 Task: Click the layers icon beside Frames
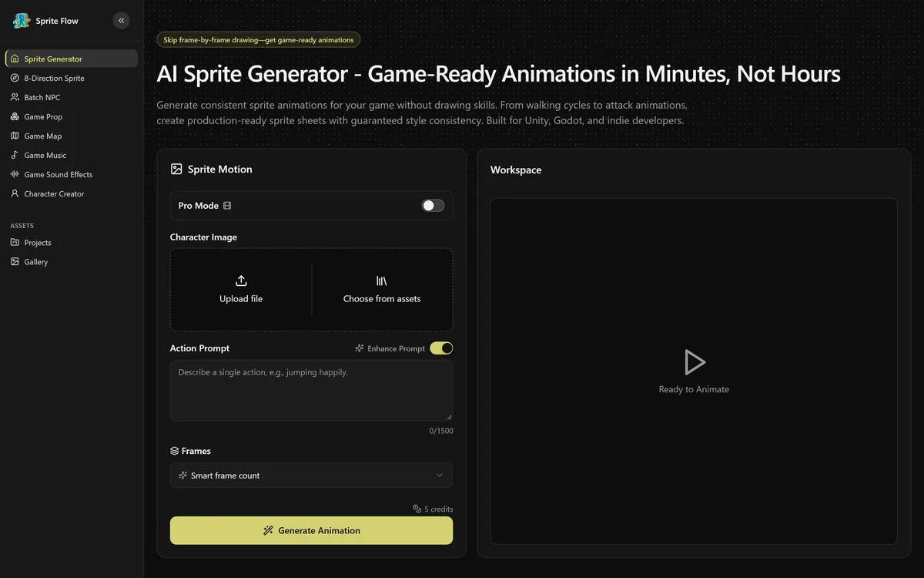[x=174, y=451]
